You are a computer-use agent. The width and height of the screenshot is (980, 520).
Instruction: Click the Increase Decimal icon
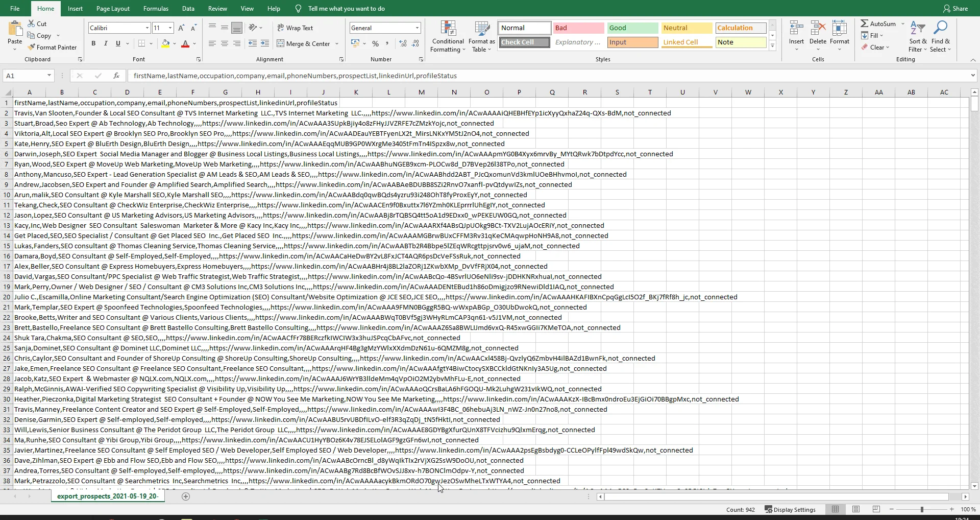click(x=403, y=43)
